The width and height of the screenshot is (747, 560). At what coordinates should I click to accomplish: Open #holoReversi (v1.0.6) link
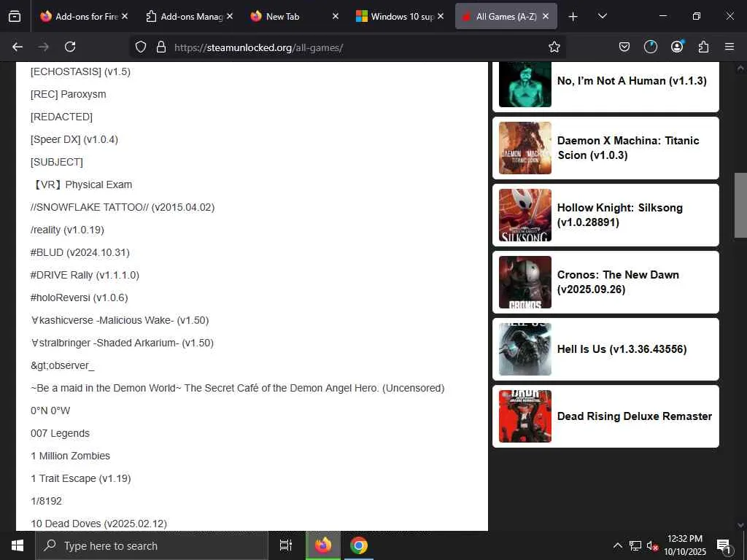pyautogui.click(x=79, y=297)
